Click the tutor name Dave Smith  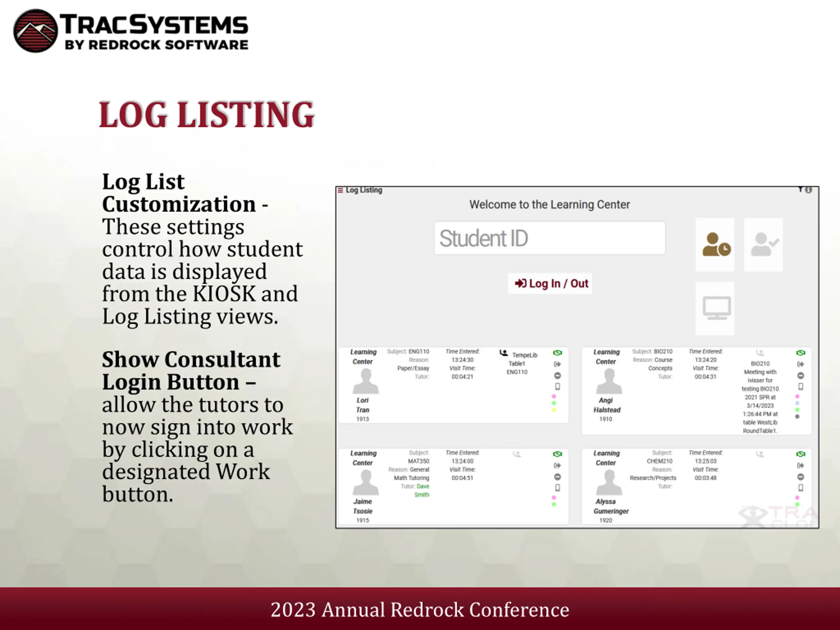422,490
